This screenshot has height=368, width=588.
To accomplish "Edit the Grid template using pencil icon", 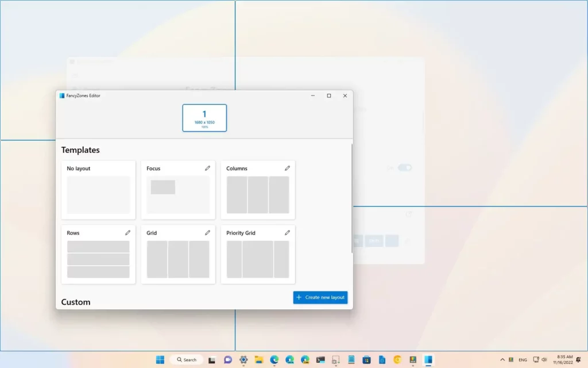I will pyautogui.click(x=207, y=233).
